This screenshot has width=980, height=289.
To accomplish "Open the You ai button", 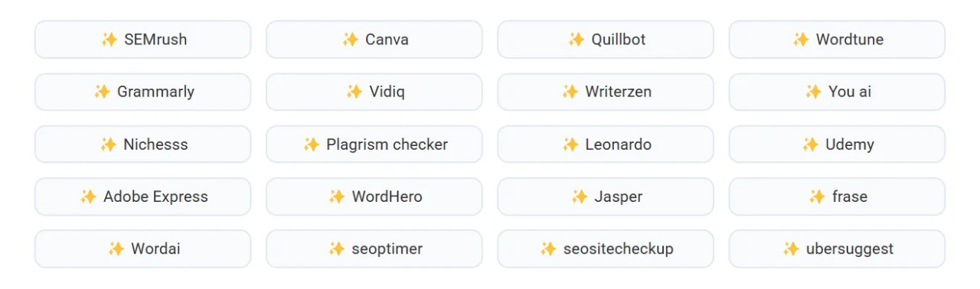I will 837,92.
